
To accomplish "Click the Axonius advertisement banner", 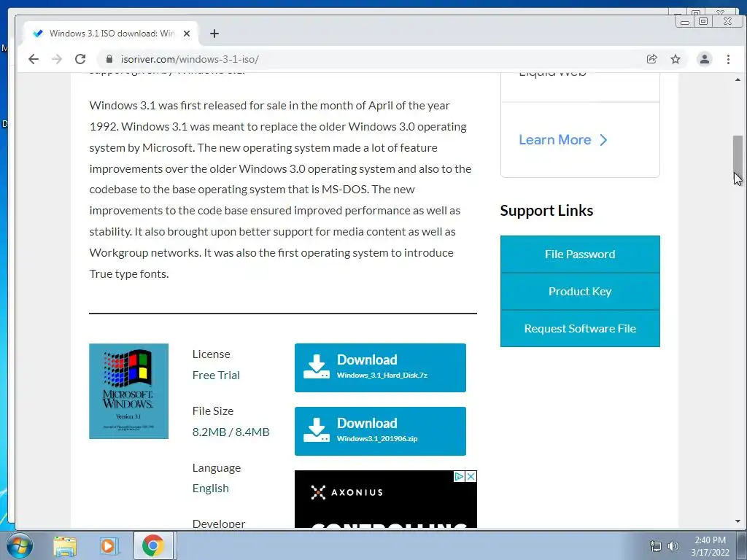I will click(x=385, y=499).
